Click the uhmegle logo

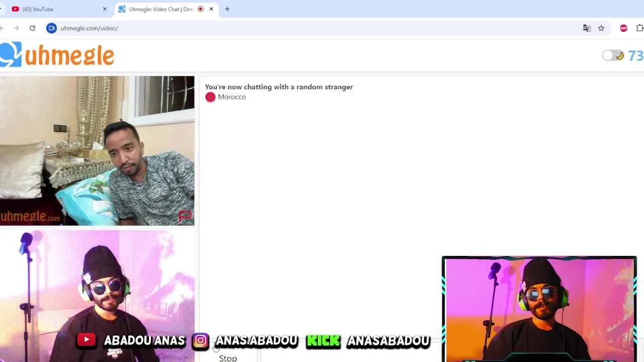pyautogui.click(x=57, y=54)
